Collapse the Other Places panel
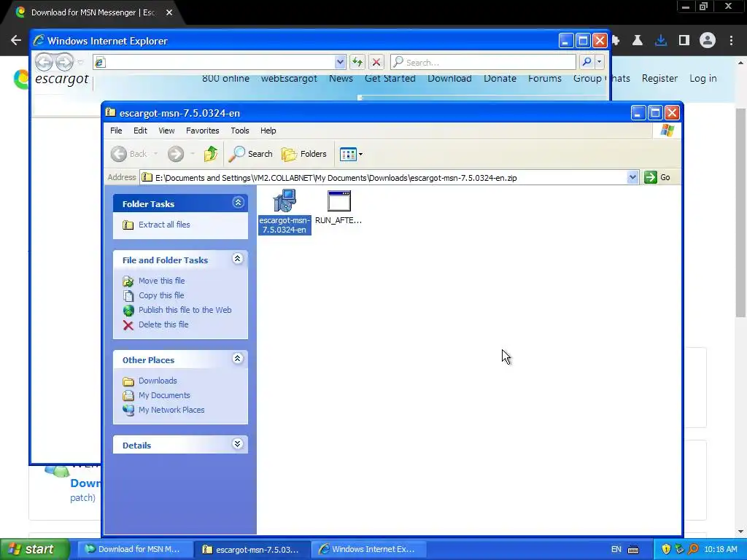The height and width of the screenshot is (560, 747). pos(238,359)
